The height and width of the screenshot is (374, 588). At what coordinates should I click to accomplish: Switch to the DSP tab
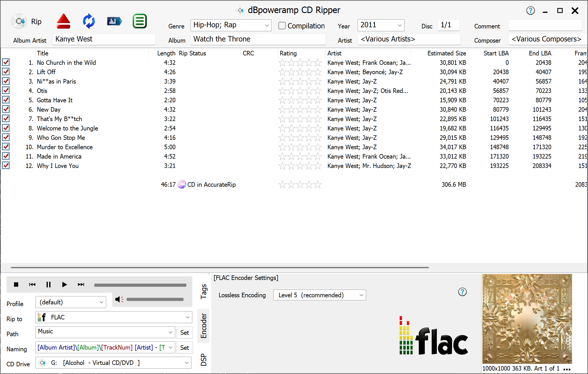(204, 360)
